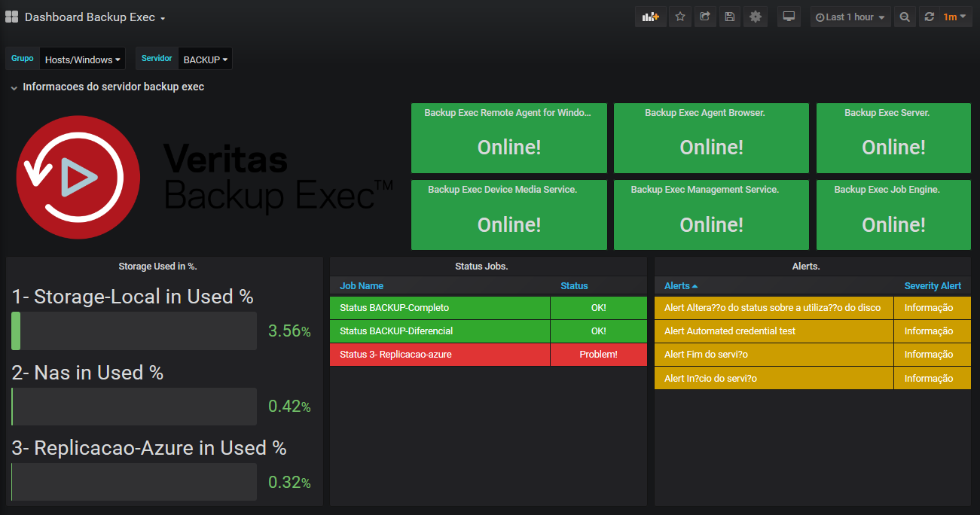980x515 pixels.
Task: Open the Hosts/Windows group selector
Action: coord(83,59)
